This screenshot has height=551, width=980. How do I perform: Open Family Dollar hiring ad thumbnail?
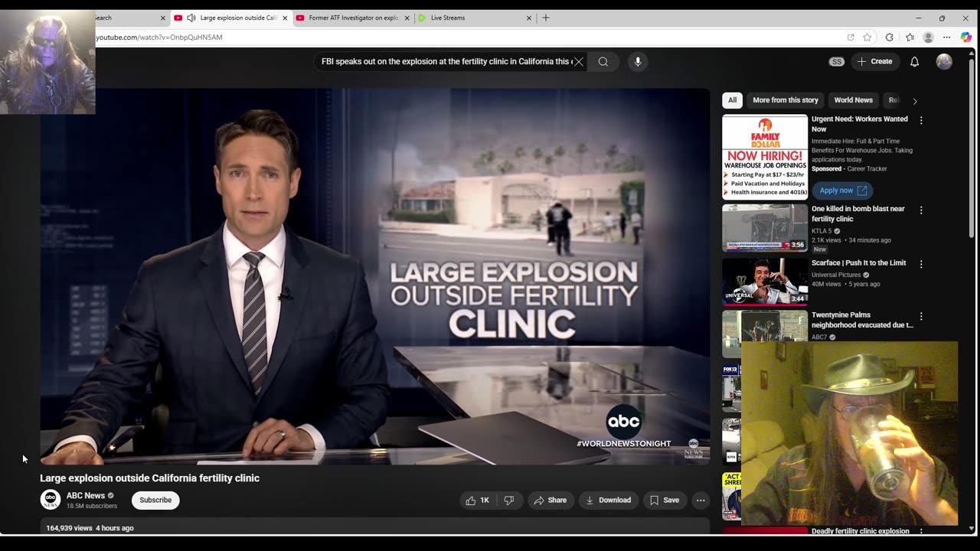click(765, 157)
